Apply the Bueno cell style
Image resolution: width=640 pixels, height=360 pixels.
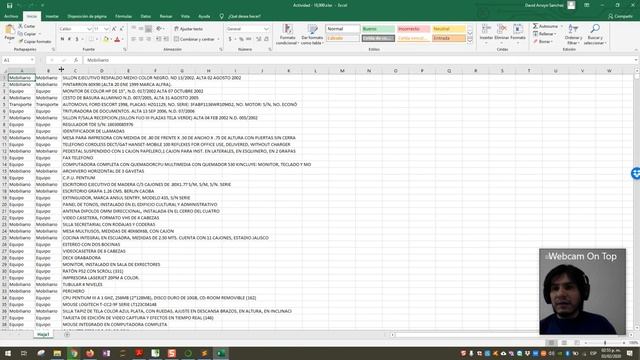tap(378, 29)
